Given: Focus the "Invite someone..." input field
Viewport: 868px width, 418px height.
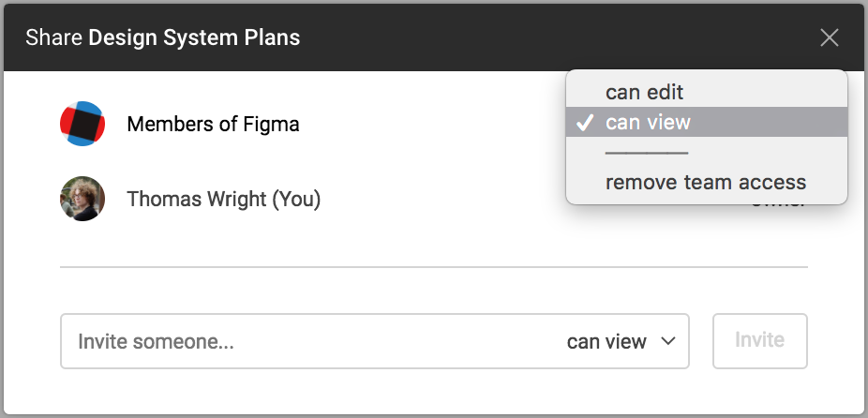Looking at the screenshot, I should pyautogui.click(x=281, y=341).
